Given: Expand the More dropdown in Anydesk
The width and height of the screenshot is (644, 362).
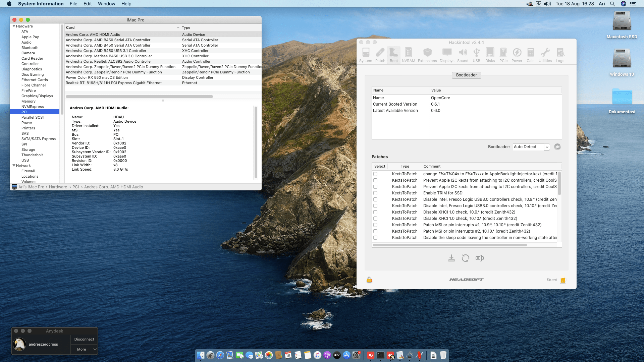Looking at the screenshot, I should (84, 349).
